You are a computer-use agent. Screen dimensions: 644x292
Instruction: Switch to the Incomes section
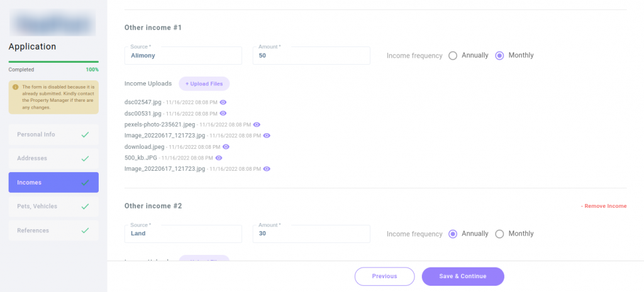point(53,183)
